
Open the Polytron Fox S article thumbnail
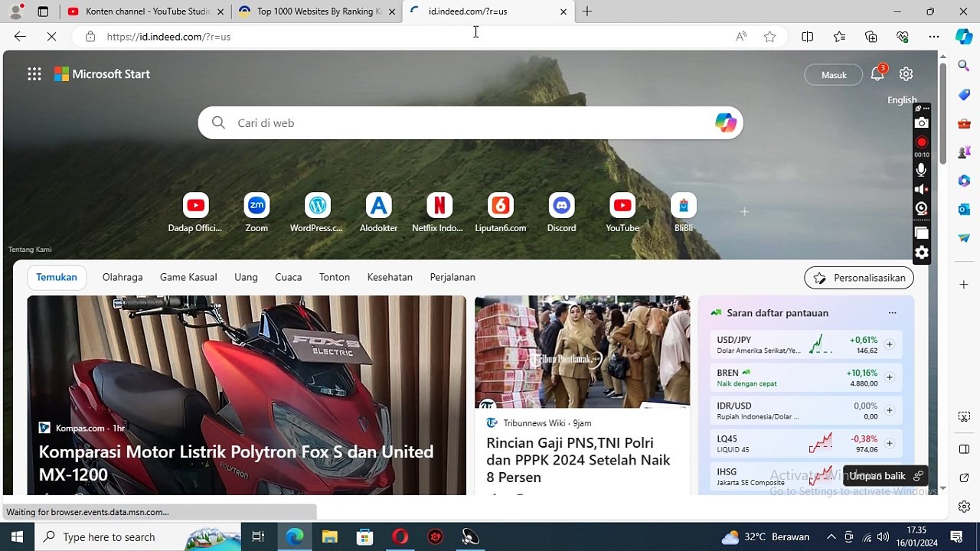pyautogui.click(x=247, y=395)
